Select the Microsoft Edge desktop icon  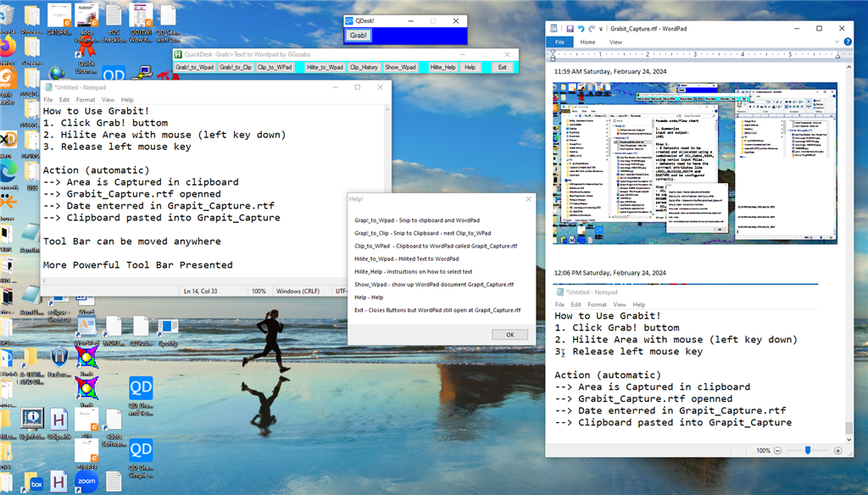click(x=8, y=176)
